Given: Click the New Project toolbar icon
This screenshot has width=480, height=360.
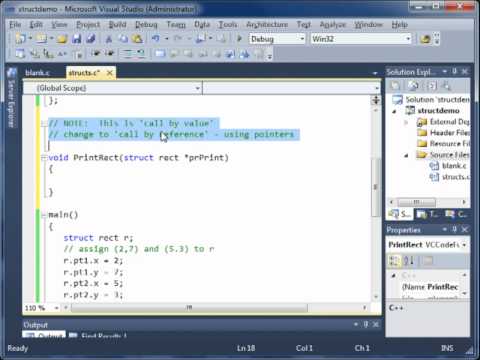Looking at the screenshot, I should coord(20,39).
